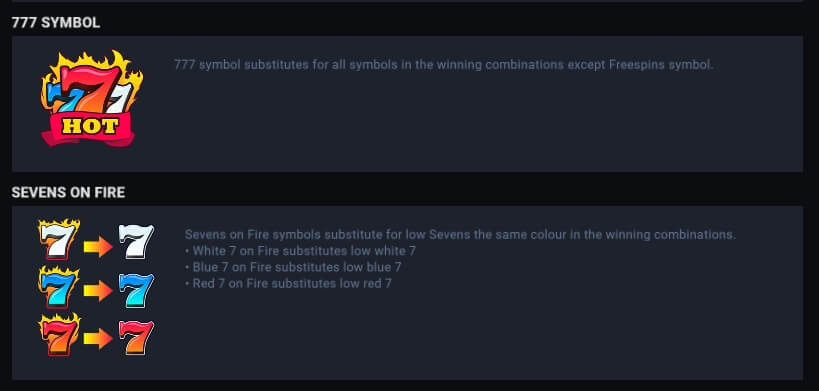Select the plain red 7 icon
The width and height of the screenshot is (819, 391).
click(x=136, y=338)
